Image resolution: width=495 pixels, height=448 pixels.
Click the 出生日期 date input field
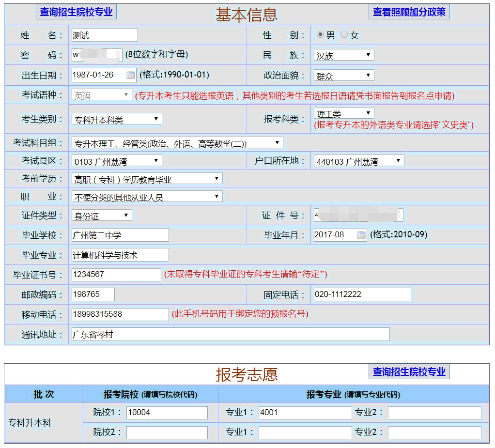(x=104, y=75)
